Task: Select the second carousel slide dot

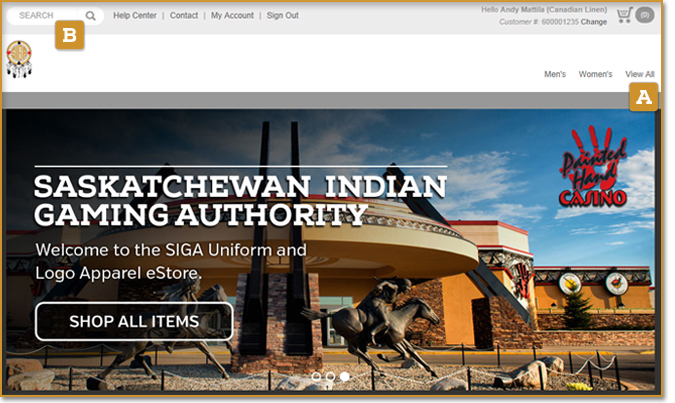Action: point(331,377)
